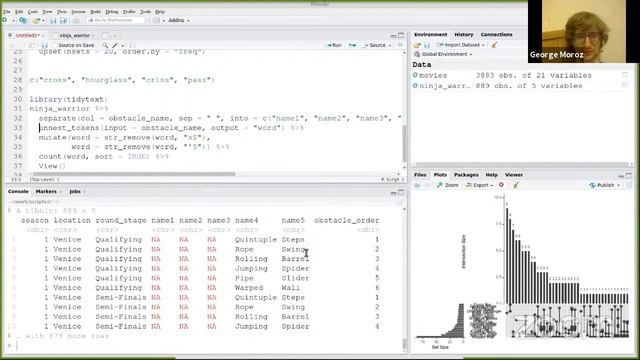Click the Run button in editor toolbar
Image resolution: width=640 pixels, height=360 pixels.
click(x=334, y=45)
